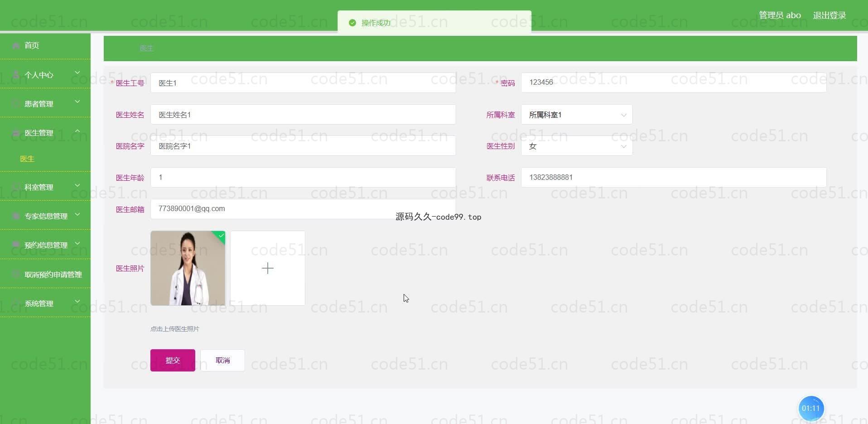
Task: Select the 医生 submenu item
Action: [x=27, y=159]
